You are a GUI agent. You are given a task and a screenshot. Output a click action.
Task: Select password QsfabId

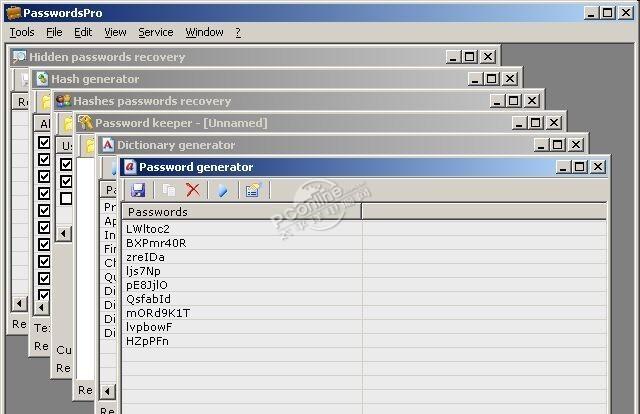(148, 299)
